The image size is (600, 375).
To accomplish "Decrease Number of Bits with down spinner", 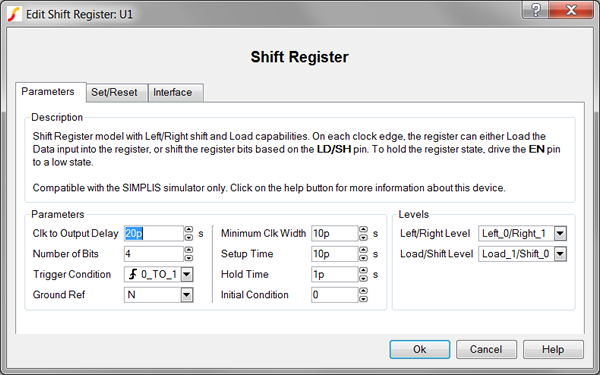I will point(189,258).
